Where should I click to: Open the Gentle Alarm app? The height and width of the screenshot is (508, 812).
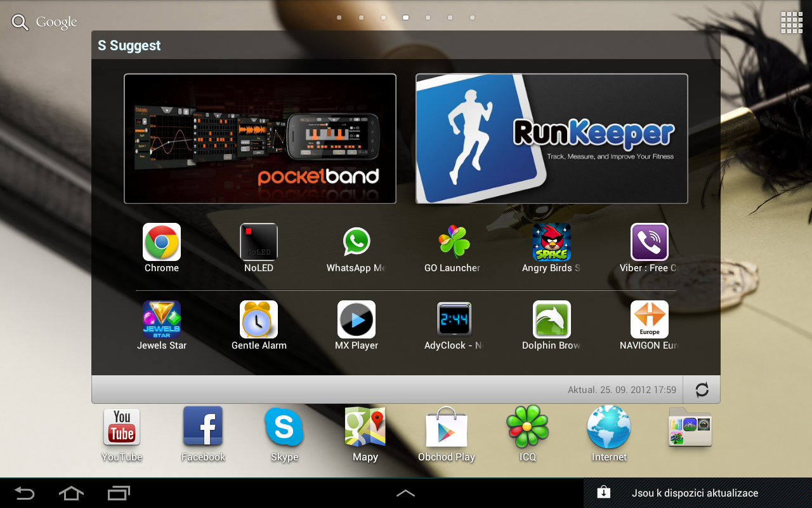pos(259,319)
